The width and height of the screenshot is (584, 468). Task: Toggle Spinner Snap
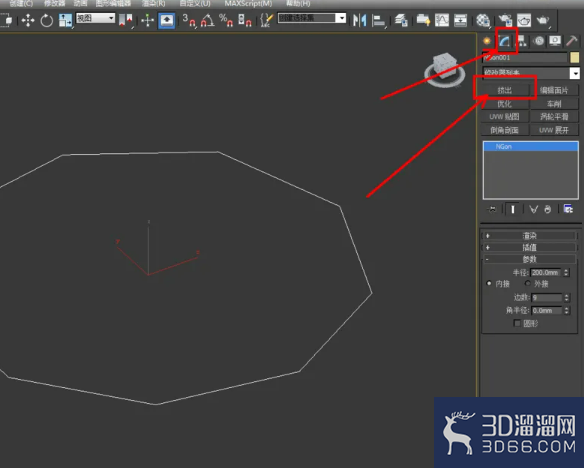[244, 20]
